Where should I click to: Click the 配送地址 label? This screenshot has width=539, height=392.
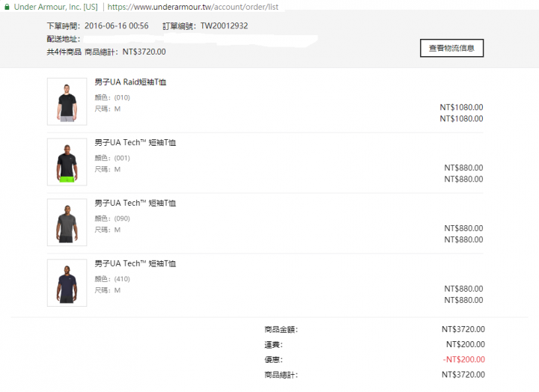(x=63, y=39)
